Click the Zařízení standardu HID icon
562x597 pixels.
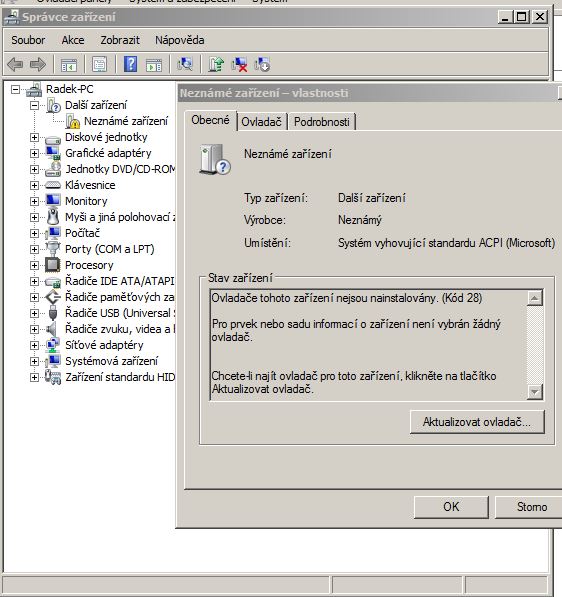click(x=53, y=377)
